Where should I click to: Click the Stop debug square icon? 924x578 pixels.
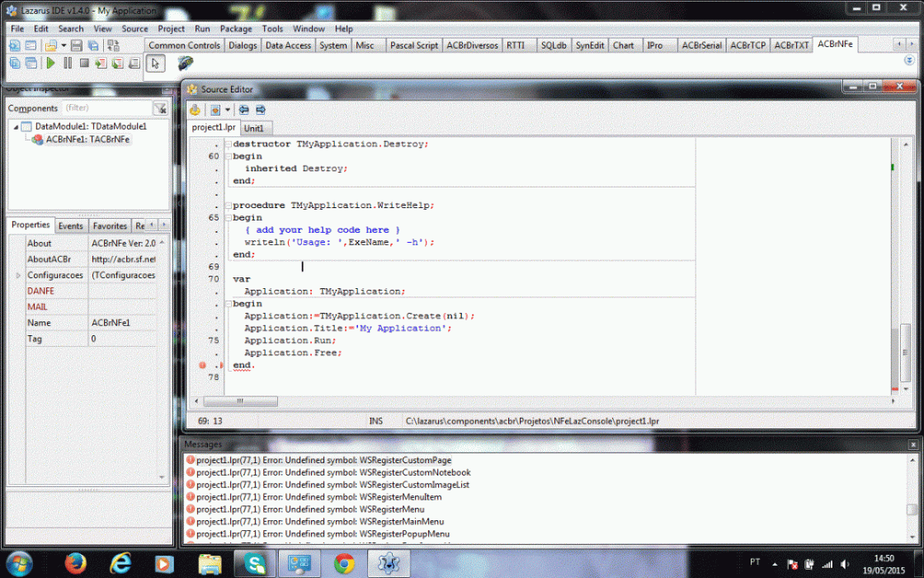coord(84,63)
